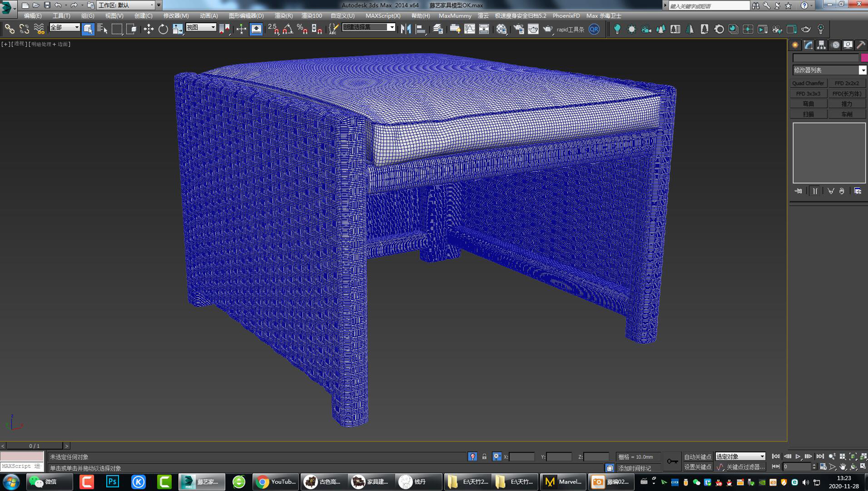The image size is (868, 491).
Task: Open the 工作区 workspace dropdown
Action: 127,5
